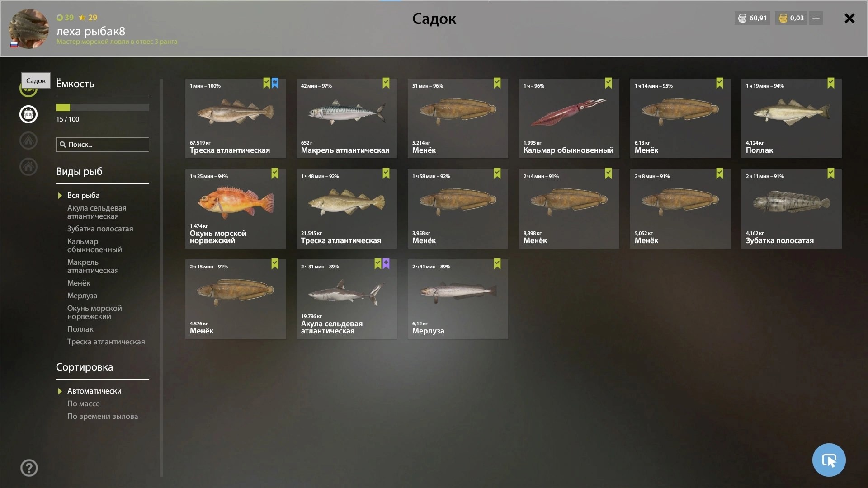This screenshot has height=488, width=868.
Task: Click the blue bookmark badge on the 67,519 кг cod
Action: 275,83
